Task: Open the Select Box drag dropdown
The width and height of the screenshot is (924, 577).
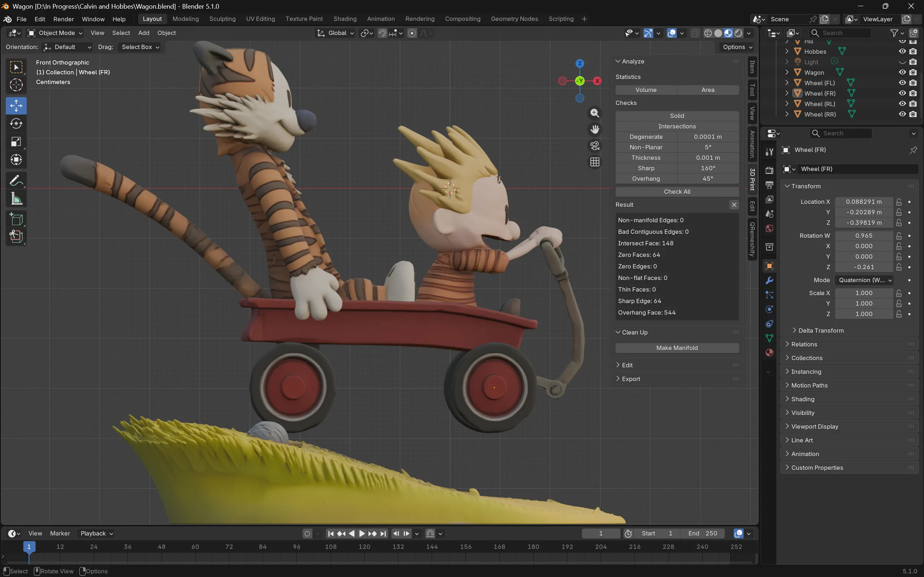Action: (139, 47)
